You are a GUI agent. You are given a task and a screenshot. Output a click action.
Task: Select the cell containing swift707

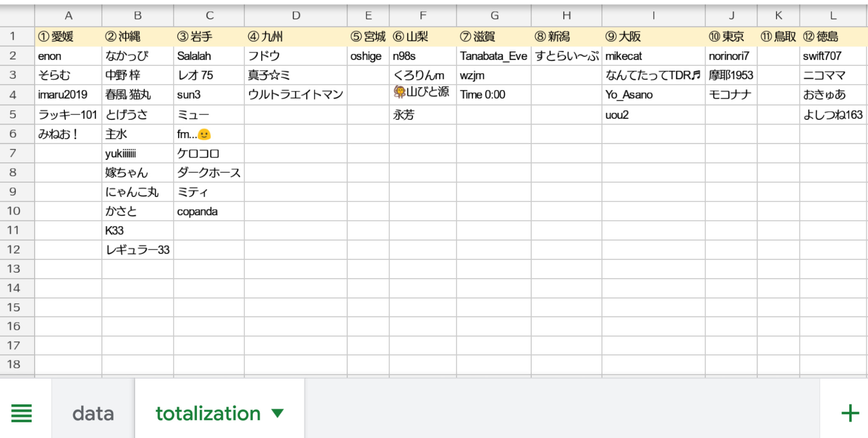coord(832,56)
